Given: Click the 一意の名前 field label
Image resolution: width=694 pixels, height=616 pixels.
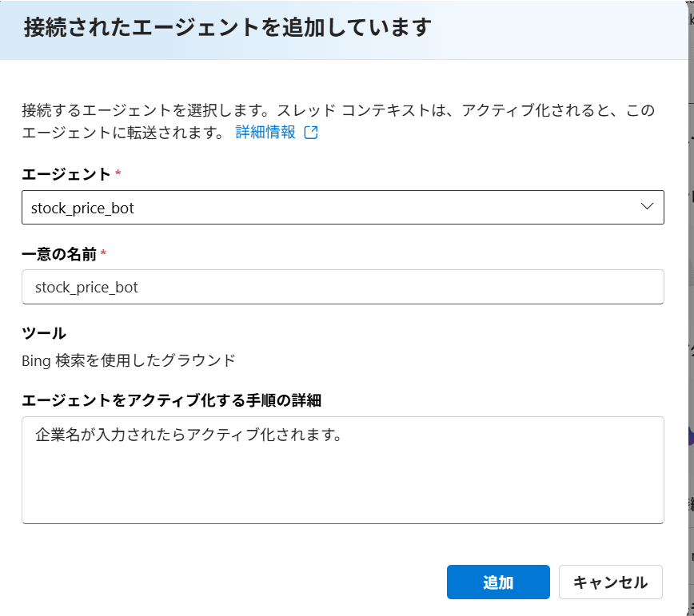Looking at the screenshot, I should click(59, 254).
